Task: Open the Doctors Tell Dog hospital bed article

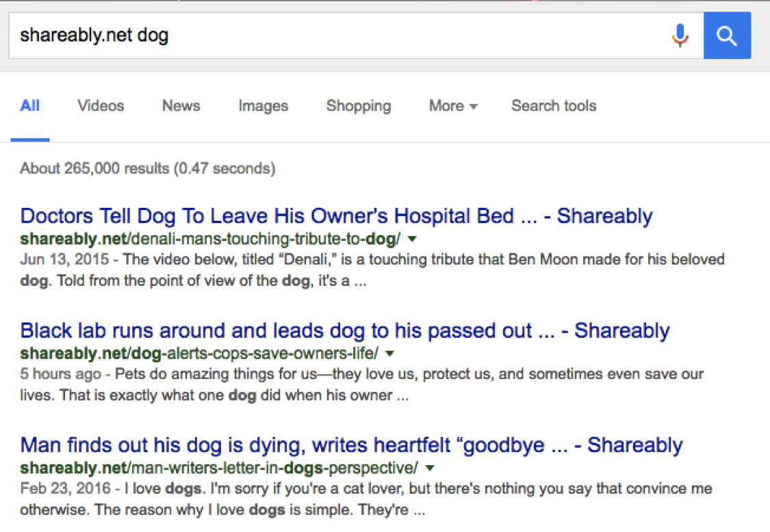Action: click(x=335, y=215)
